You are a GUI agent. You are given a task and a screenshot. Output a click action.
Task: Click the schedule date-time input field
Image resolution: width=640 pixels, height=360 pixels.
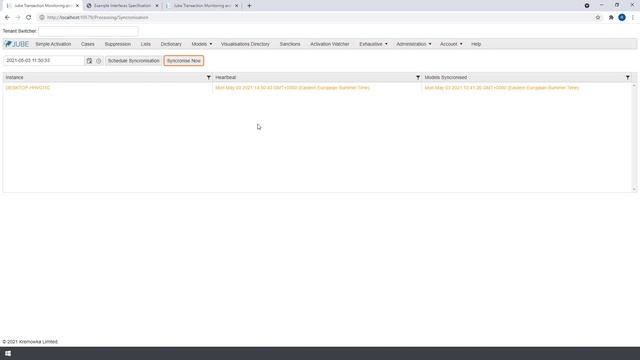pyautogui.click(x=44, y=61)
